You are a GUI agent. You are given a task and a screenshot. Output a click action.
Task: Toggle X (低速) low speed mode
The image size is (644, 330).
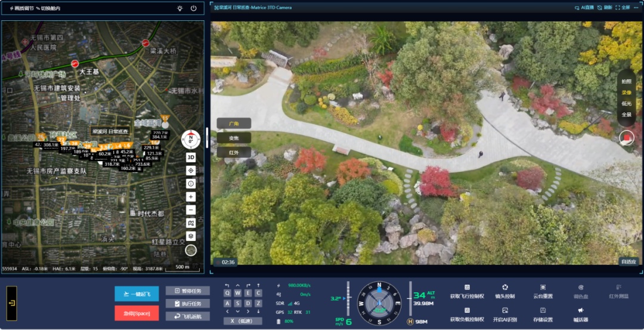(x=243, y=321)
